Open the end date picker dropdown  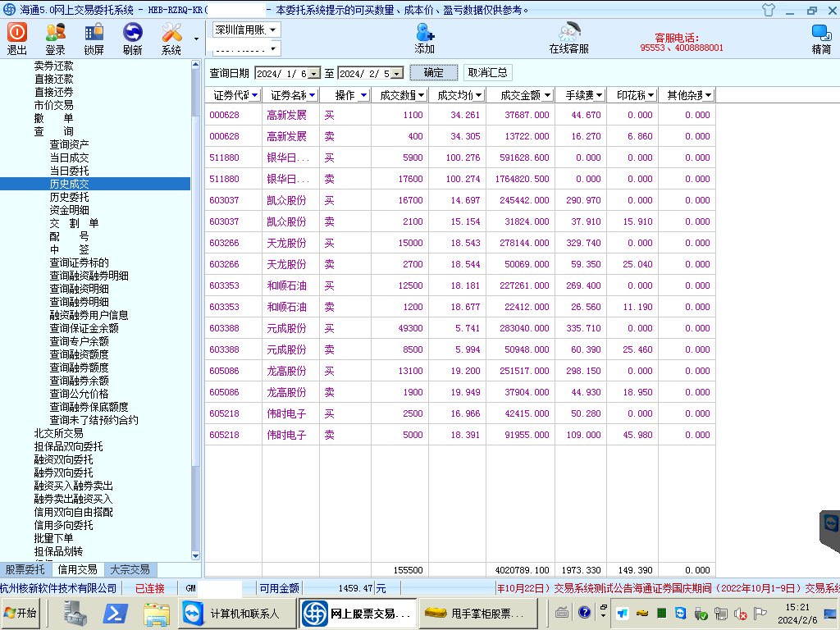tap(397, 74)
